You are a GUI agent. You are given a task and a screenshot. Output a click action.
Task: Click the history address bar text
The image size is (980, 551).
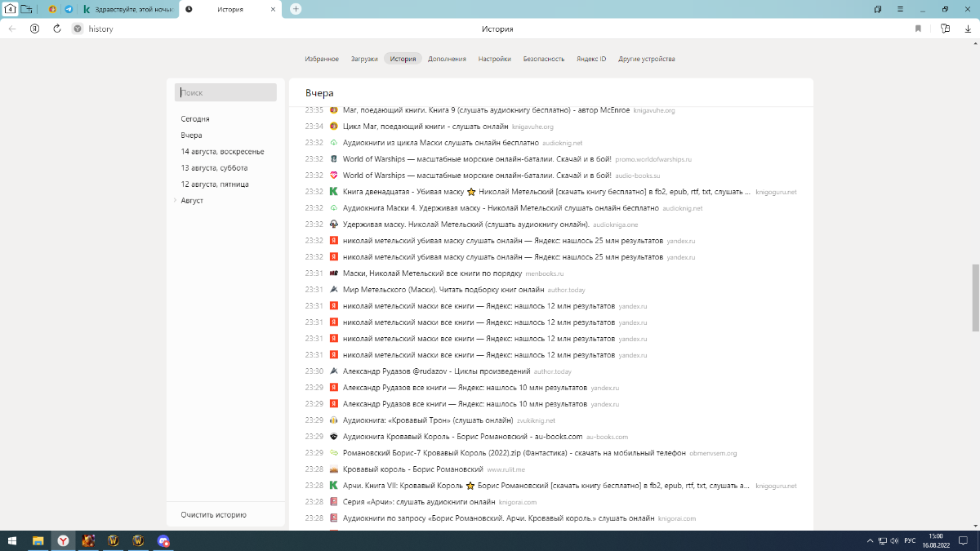coord(101,29)
